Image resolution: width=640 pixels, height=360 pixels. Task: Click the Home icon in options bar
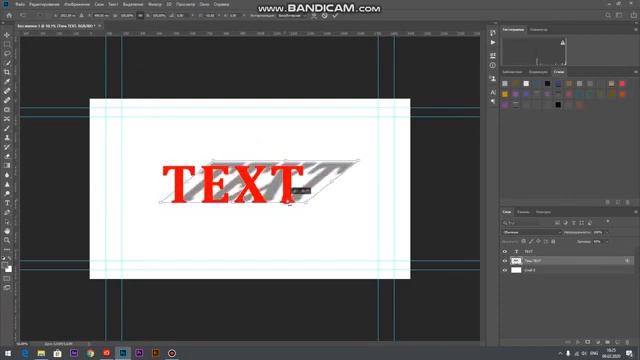9,16
